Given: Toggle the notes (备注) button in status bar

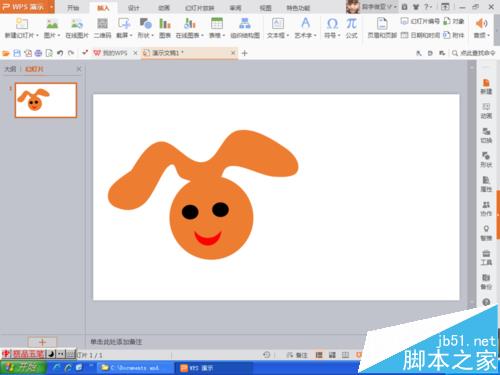Looking at the screenshot, I should pos(297,355).
